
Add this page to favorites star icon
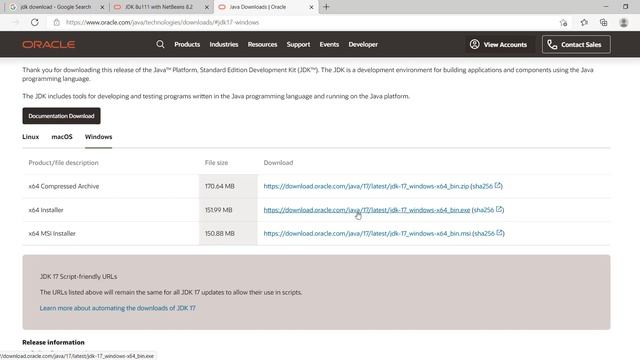point(563,22)
